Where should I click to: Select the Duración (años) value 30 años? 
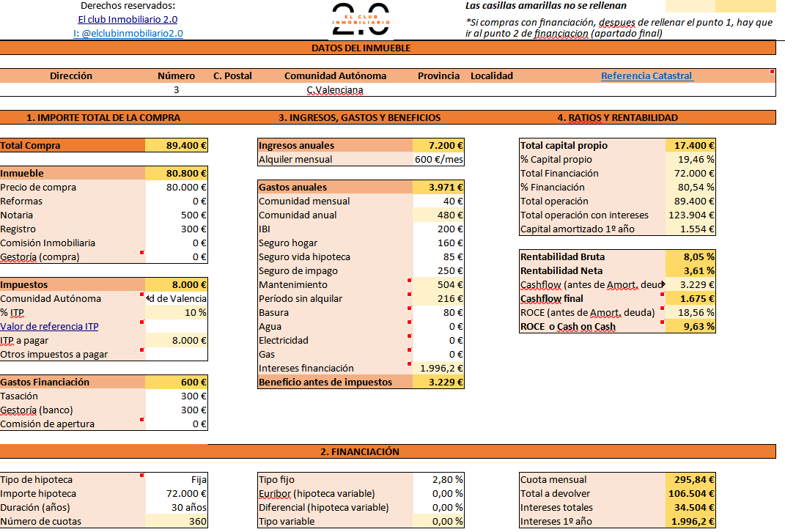176,508
